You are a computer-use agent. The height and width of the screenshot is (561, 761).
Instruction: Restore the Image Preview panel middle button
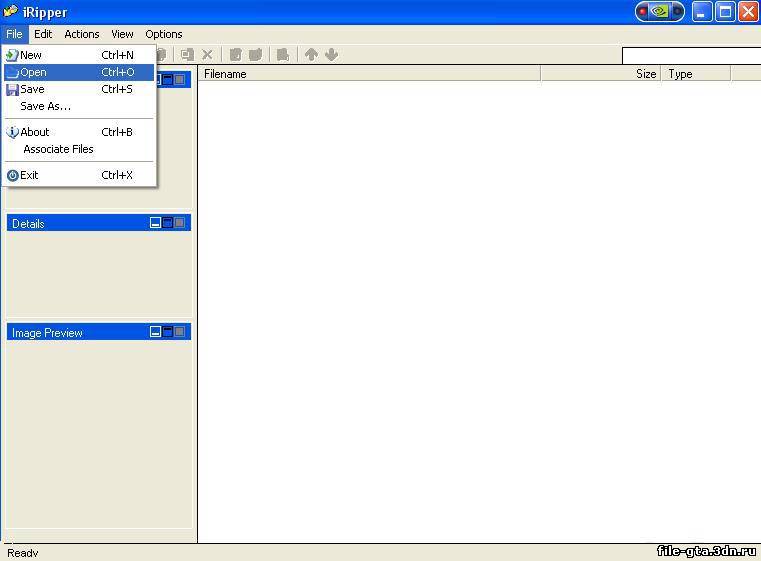[x=167, y=332]
